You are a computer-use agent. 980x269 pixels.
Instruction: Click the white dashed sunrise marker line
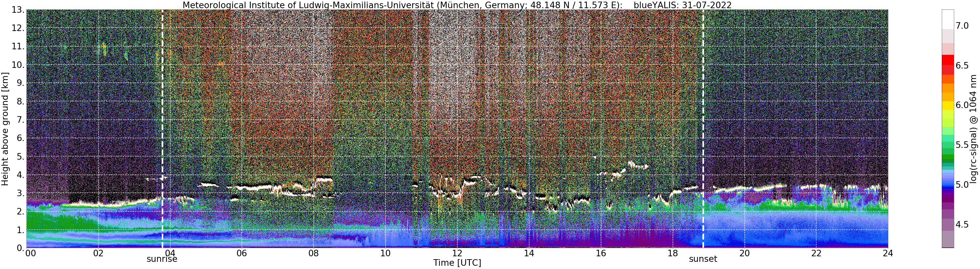tap(162, 129)
